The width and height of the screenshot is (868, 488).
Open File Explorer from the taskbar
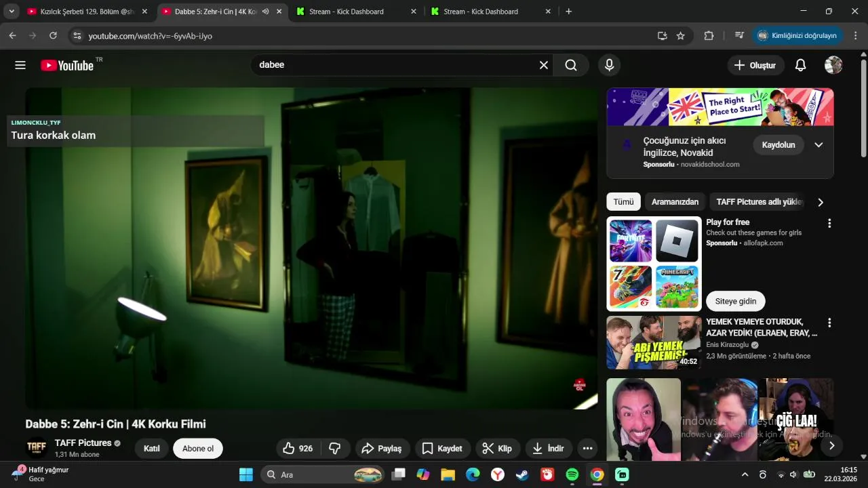click(x=448, y=474)
